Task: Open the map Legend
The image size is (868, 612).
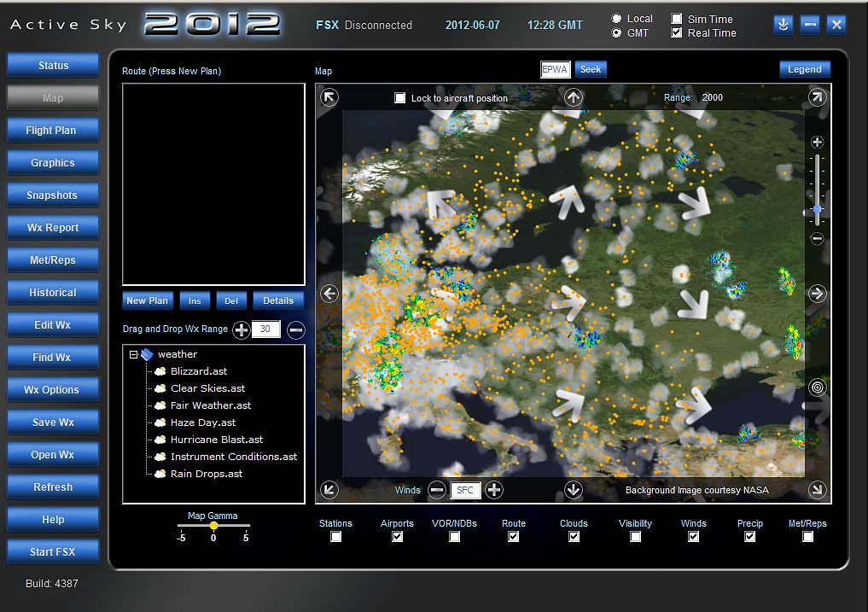Action: (804, 69)
